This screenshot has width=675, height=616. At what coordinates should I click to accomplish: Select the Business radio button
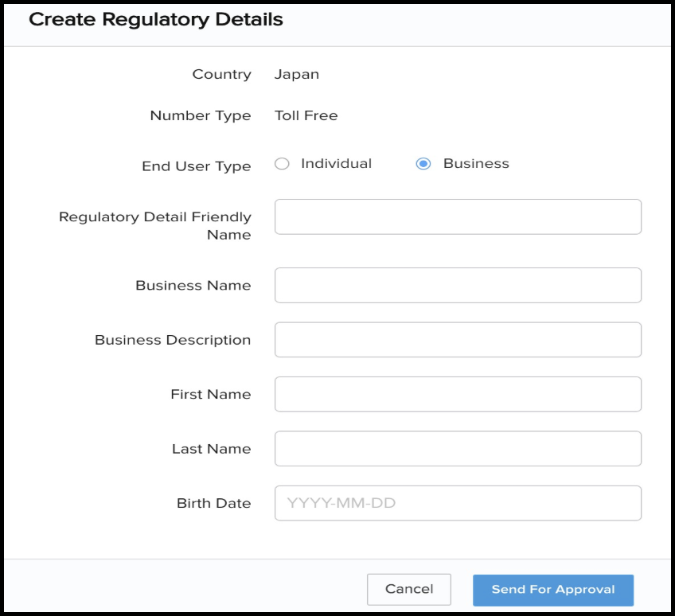point(424,164)
